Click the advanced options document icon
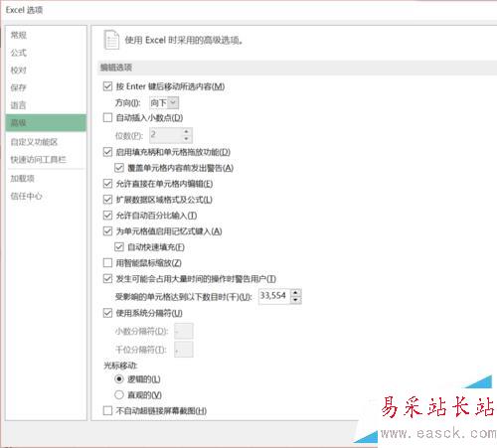The image size is (497, 448). coord(111,40)
